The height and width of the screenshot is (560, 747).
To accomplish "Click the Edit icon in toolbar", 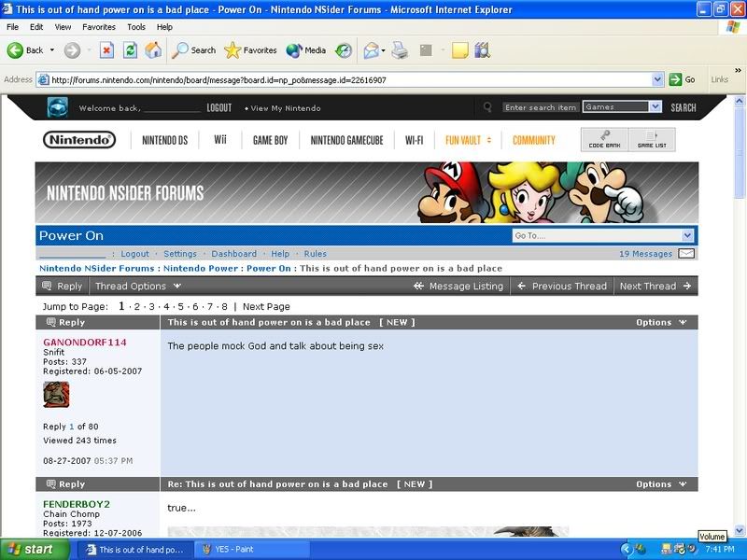I will pyautogui.click(x=426, y=50).
